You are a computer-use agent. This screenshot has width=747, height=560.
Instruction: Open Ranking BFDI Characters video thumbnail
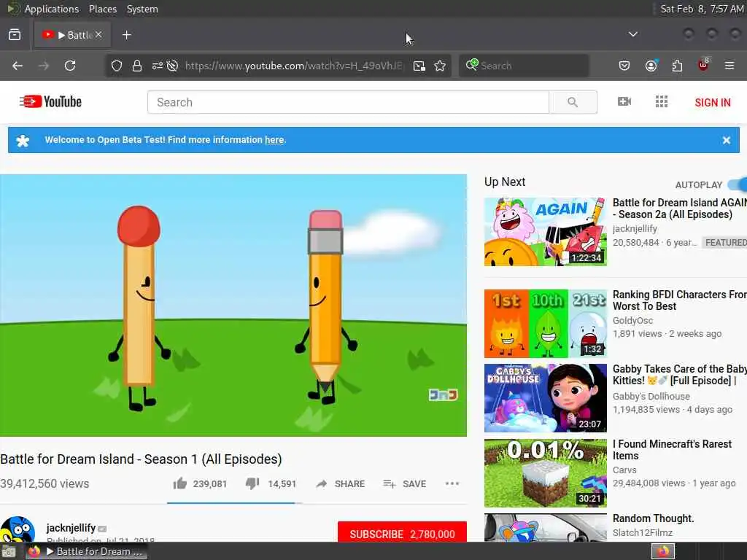[546, 323]
